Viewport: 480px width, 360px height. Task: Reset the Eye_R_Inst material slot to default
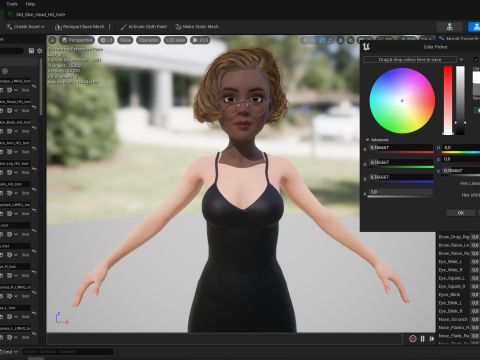(34, 272)
